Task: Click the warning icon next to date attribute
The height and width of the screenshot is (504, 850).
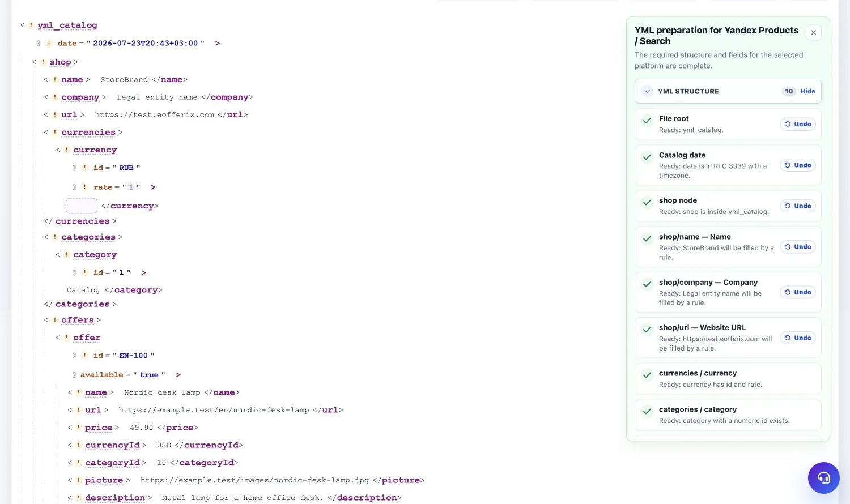Action: point(49,43)
